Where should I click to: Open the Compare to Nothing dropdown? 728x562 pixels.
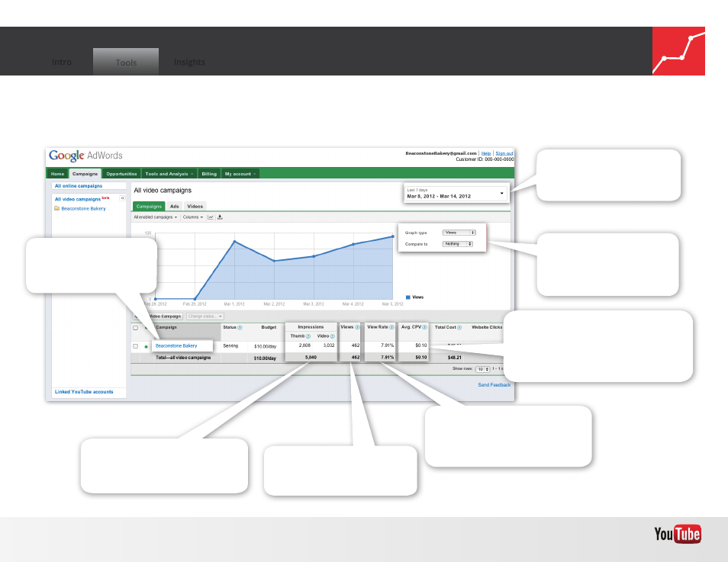[458, 244]
